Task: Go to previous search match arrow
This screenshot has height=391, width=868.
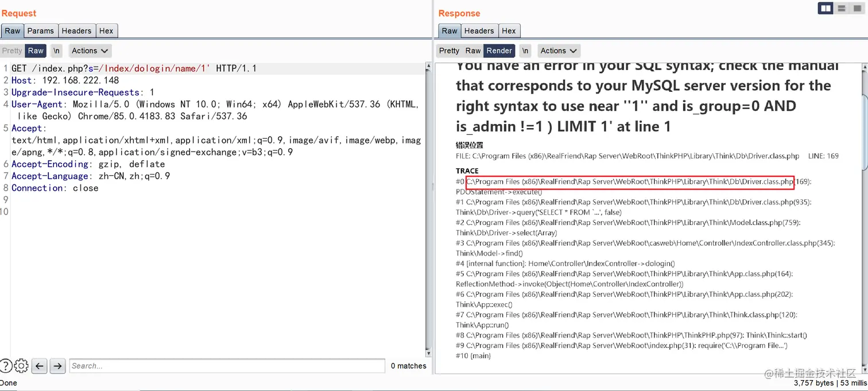Action: click(x=39, y=366)
